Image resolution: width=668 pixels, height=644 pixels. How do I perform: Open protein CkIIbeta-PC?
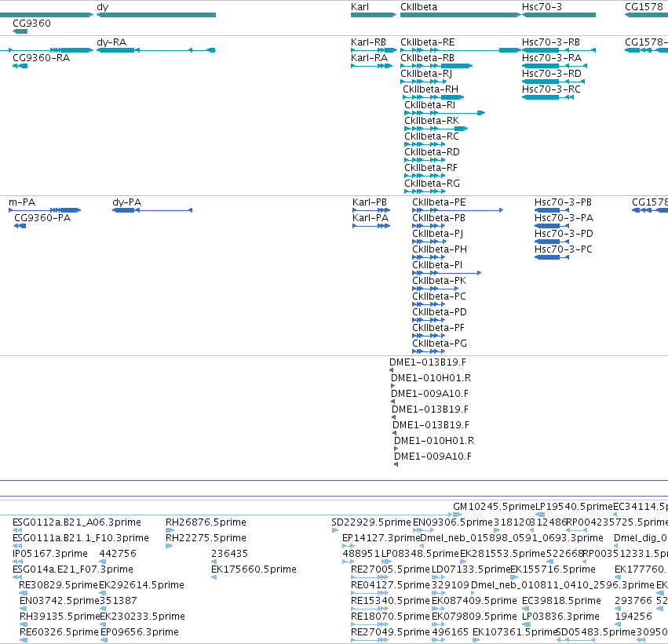[x=429, y=305]
